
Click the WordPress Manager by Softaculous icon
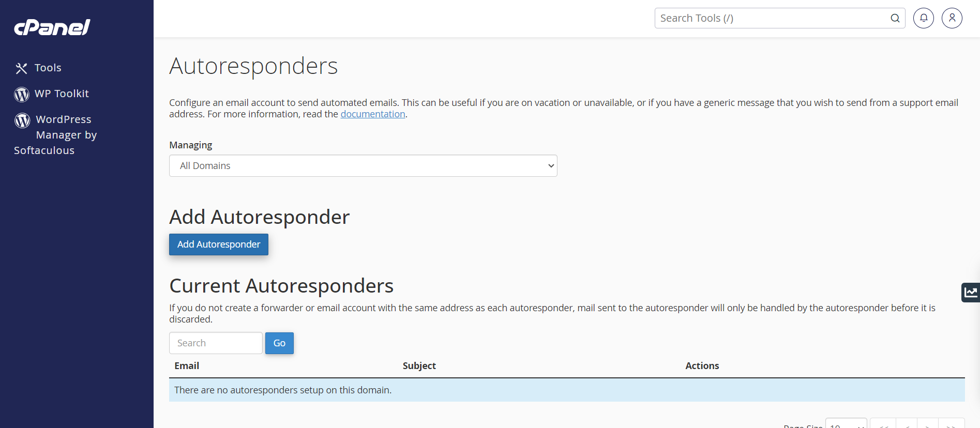pos(22,120)
